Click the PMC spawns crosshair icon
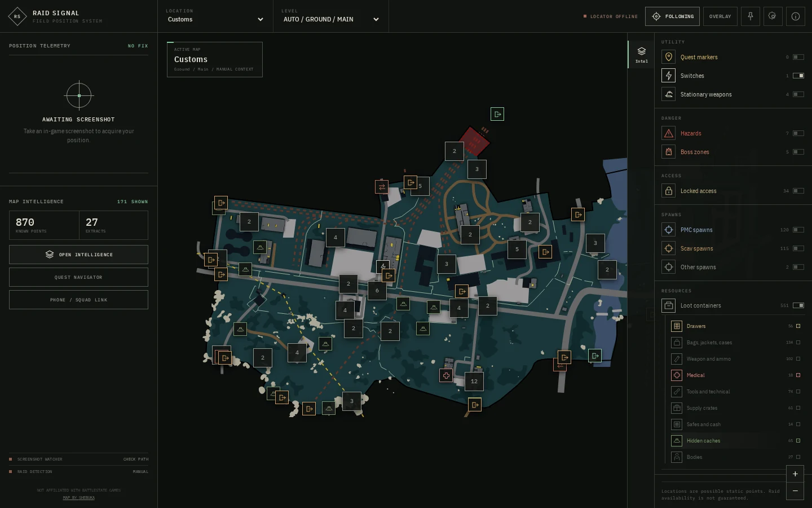Image resolution: width=812 pixels, height=508 pixels. click(669, 230)
